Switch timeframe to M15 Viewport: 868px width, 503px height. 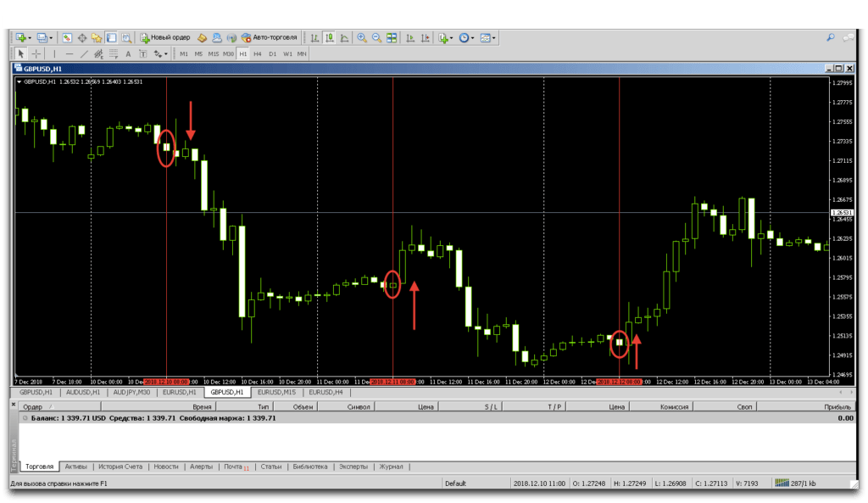coord(213,54)
